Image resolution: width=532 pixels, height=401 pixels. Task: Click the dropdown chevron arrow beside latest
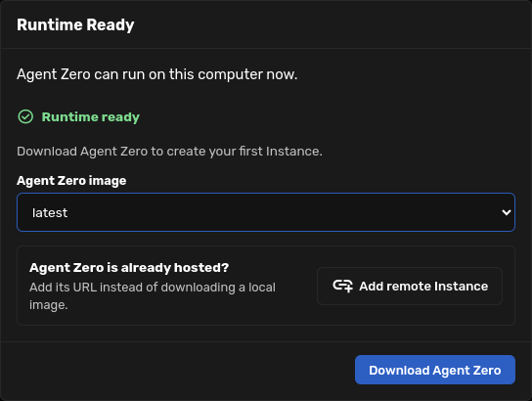pyautogui.click(x=507, y=212)
